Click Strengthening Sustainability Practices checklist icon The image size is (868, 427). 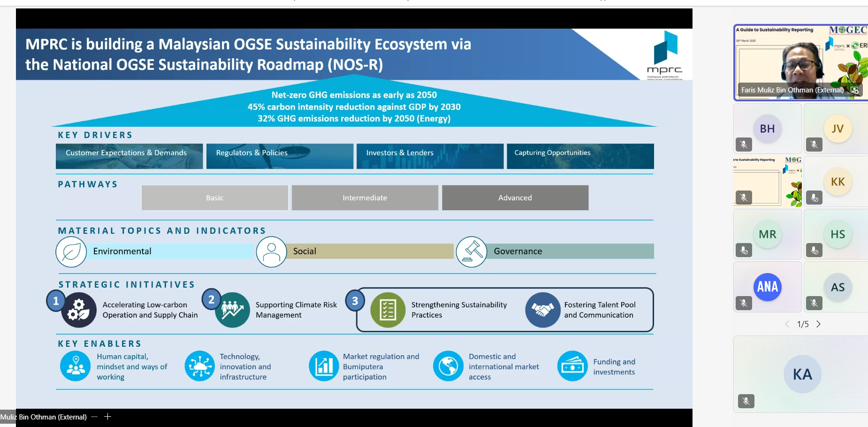click(388, 310)
